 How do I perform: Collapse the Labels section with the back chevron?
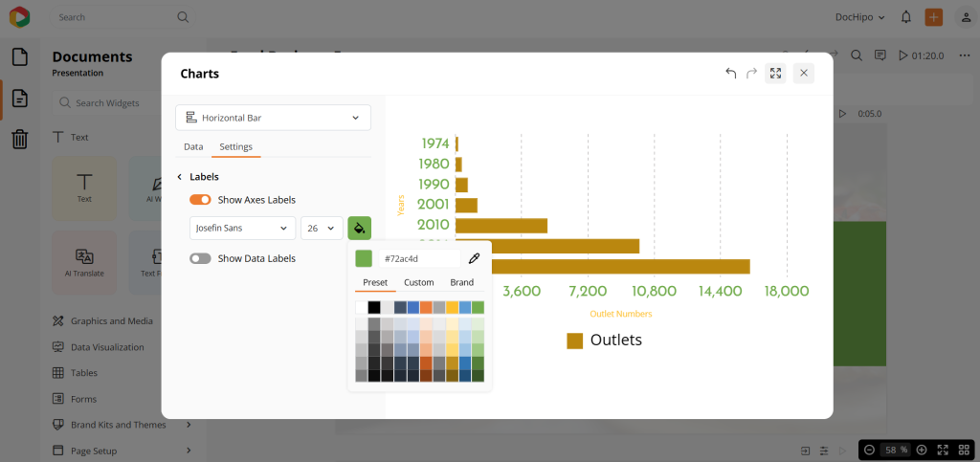[179, 177]
